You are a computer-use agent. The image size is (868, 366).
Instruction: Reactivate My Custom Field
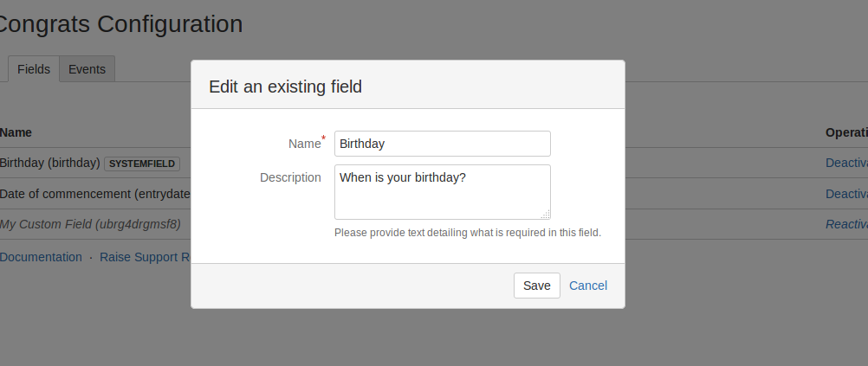(x=846, y=224)
